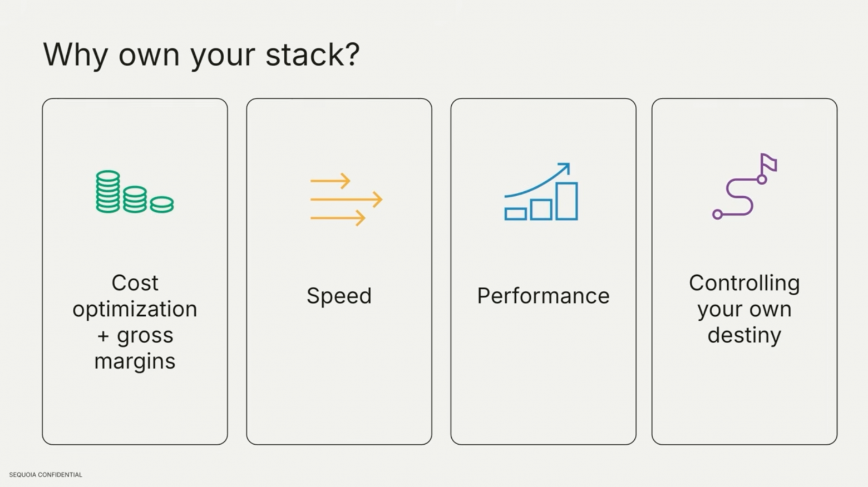The image size is (868, 487).
Task: Click the longest orange middle arrow
Action: tap(346, 199)
